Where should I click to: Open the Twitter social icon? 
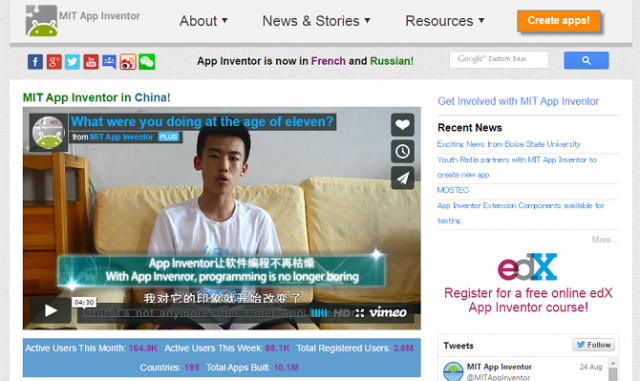click(x=72, y=62)
